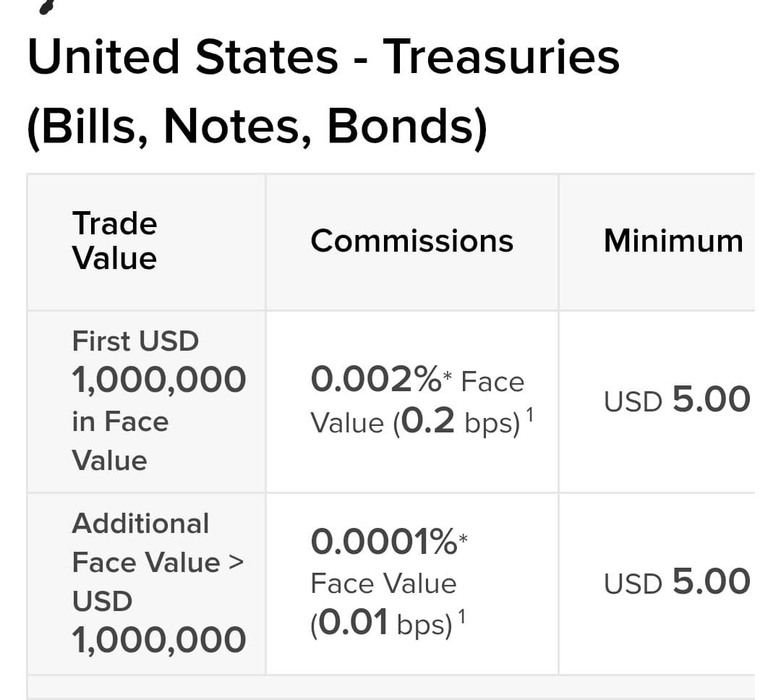The height and width of the screenshot is (700, 781).
Task: Click the "United States - Treasuries" heading
Action: 323,57
